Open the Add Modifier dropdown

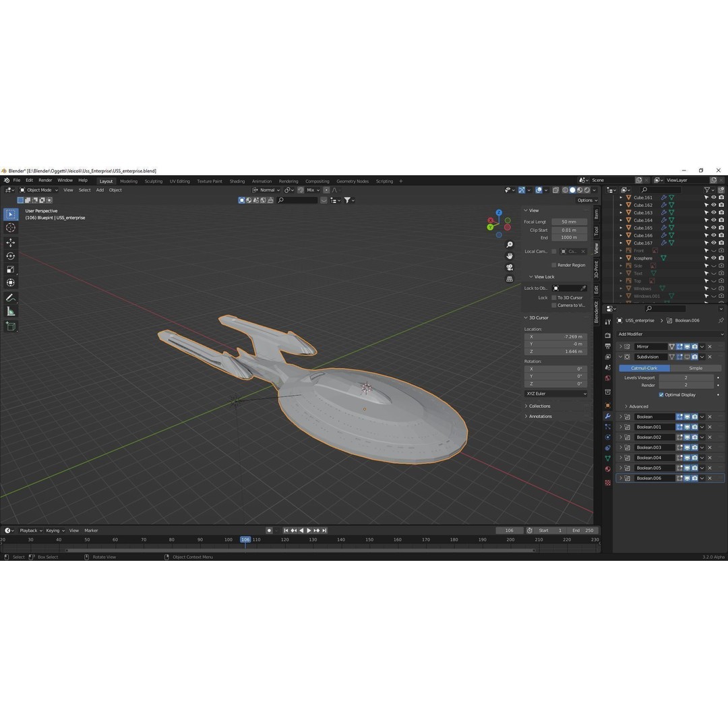point(671,334)
